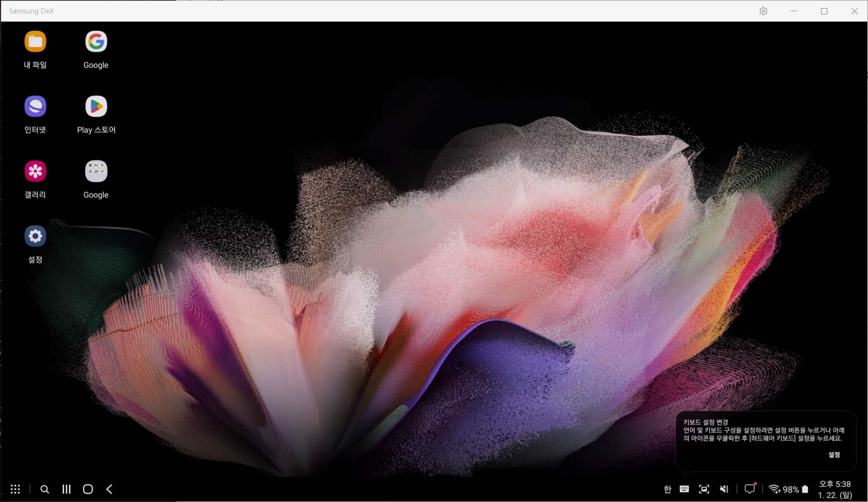
Task: Check the 98% battery indicator
Action: coord(796,489)
